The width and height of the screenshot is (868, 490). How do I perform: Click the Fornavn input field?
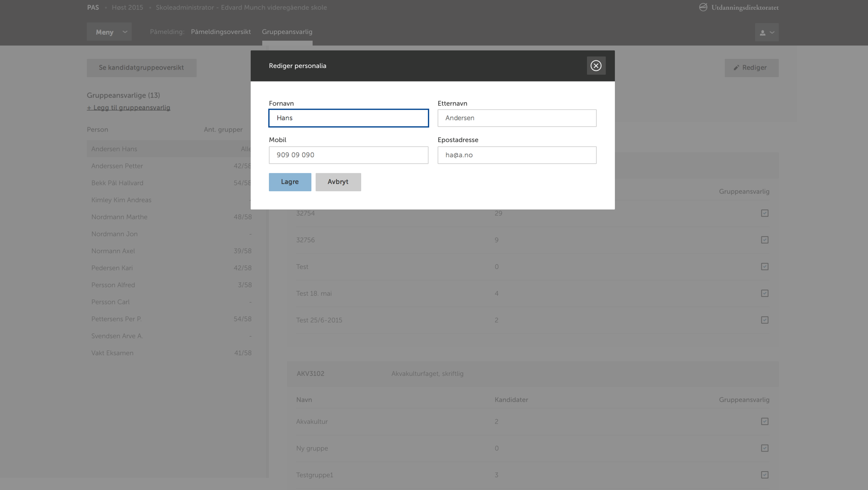click(348, 118)
